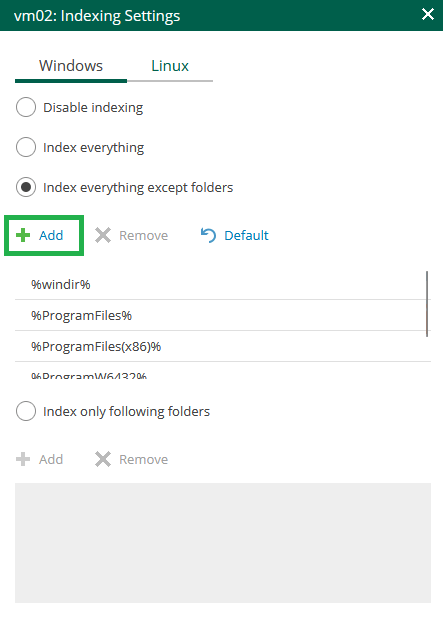The image size is (446, 617).
Task: Switch to the Linux tab
Action: pyautogui.click(x=170, y=66)
